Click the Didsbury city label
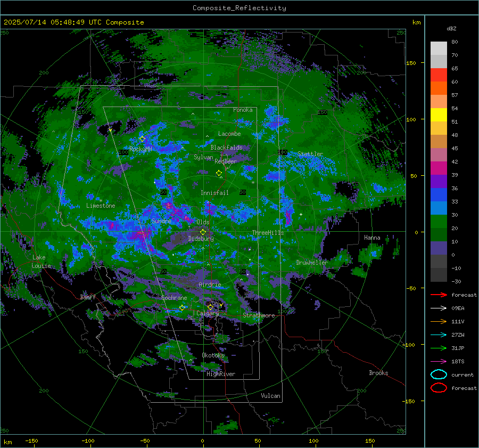The height and width of the screenshot is (448, 479). [x=201, y=239]
